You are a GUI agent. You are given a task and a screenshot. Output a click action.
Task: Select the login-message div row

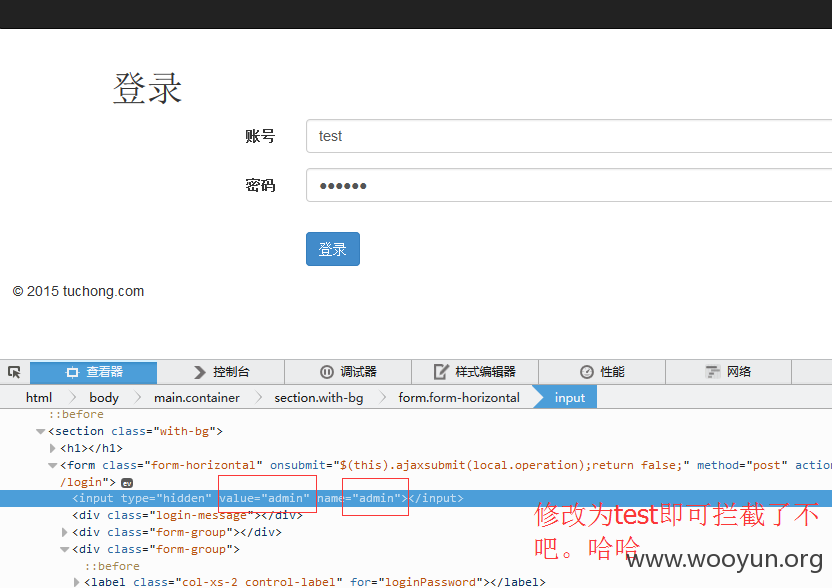[x=187, y=515]
